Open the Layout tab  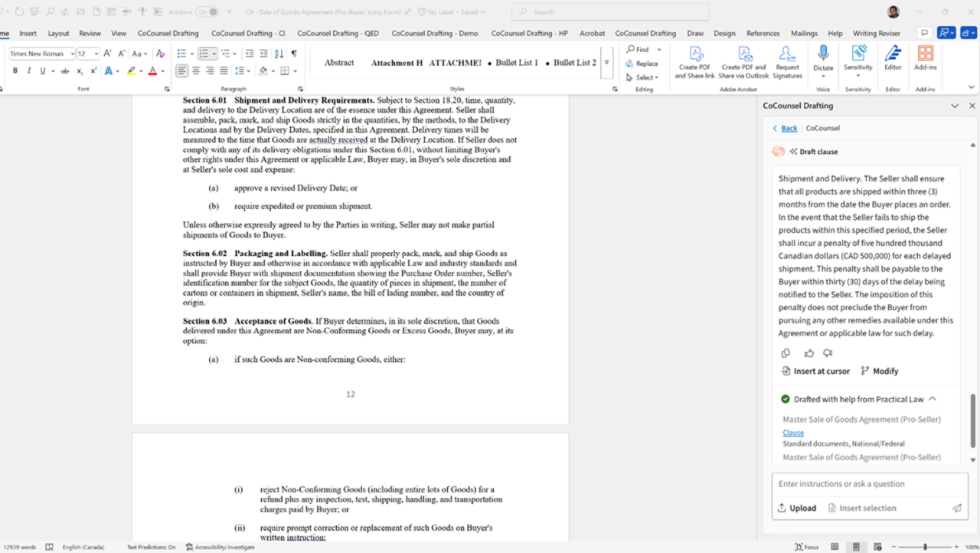(x=58, y=33)
